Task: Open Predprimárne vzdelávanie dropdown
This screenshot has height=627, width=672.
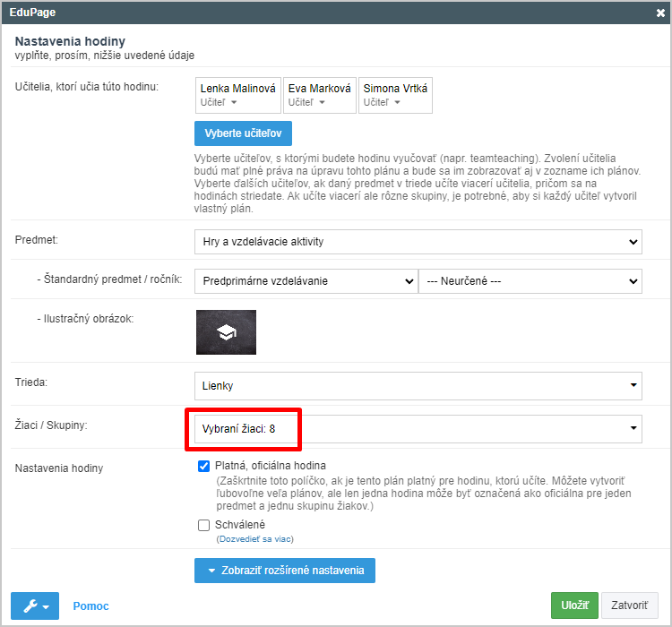Action: [x=306, y=281]
